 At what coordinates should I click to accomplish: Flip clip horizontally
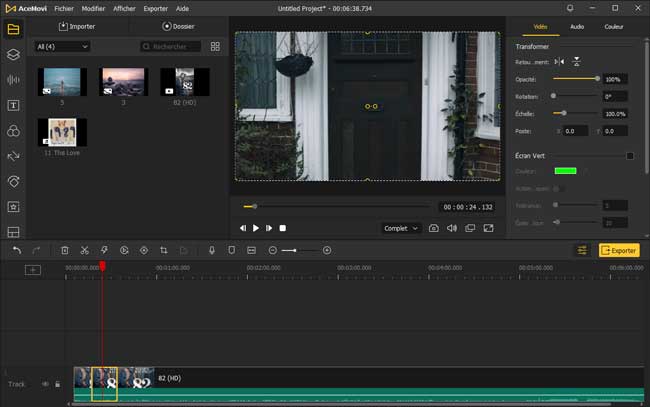click(559, 62)
